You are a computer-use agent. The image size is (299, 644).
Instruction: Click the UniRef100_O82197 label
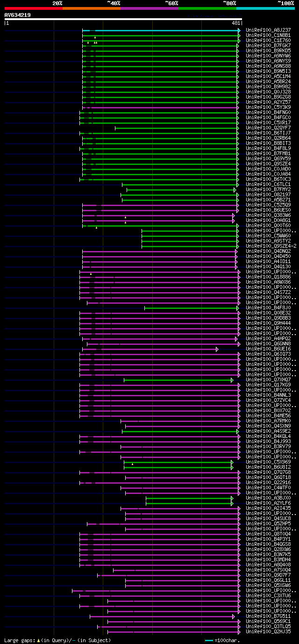point(268,194)
